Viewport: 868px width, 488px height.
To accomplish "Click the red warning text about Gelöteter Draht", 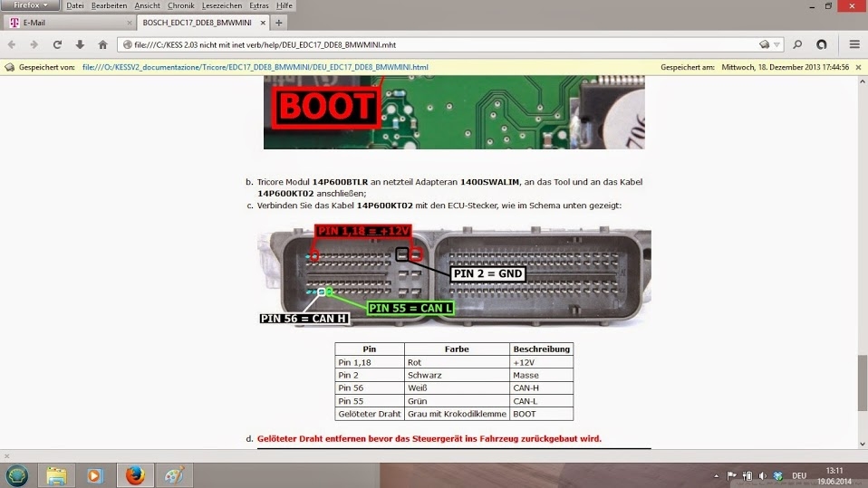I will click(429, 439).
